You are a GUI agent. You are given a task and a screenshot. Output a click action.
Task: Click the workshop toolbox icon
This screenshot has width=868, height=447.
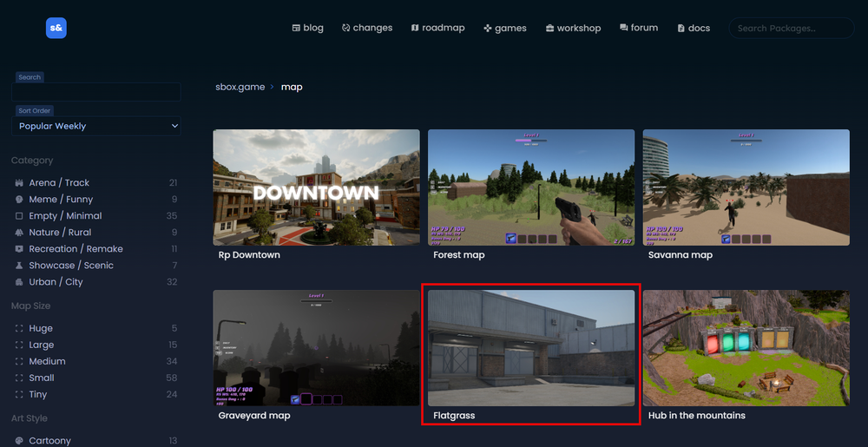click(549, 29)
